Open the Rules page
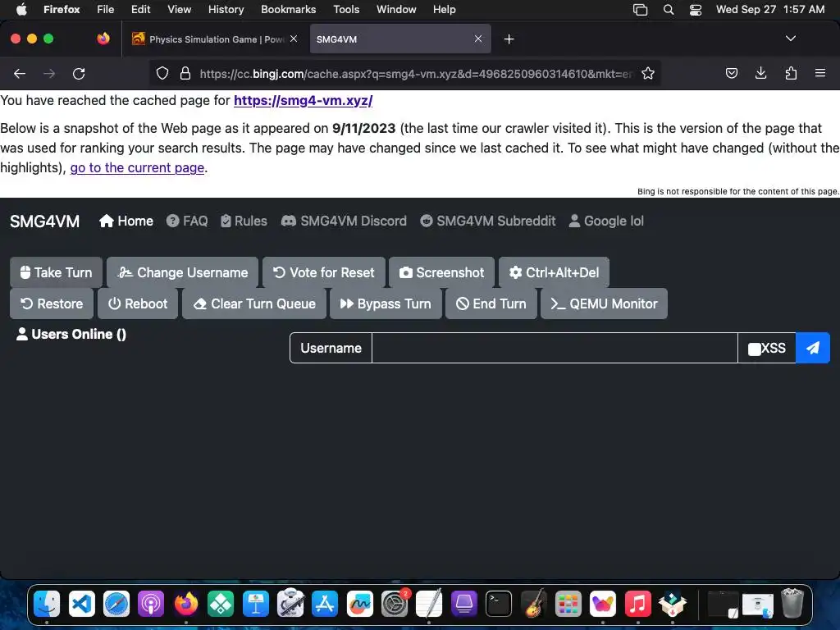Image resolution: width=840 pixels, height=630 pixels. 244,221
